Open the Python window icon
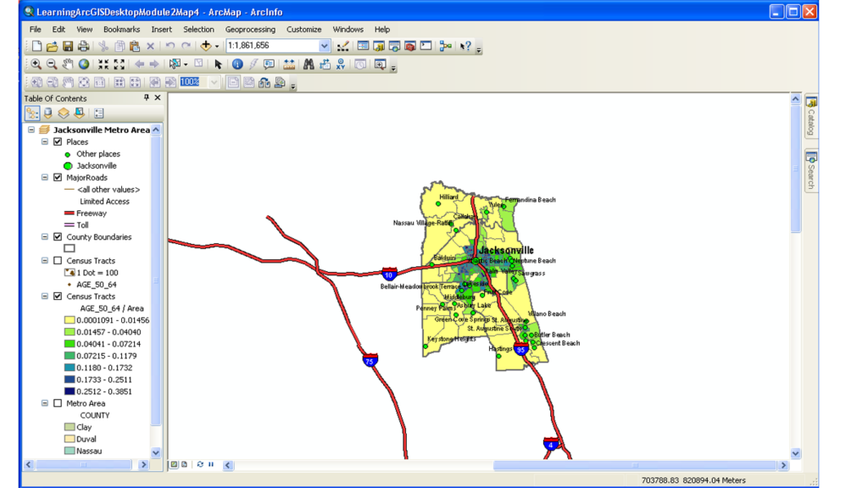868x488 pixels. pos(426,46)
